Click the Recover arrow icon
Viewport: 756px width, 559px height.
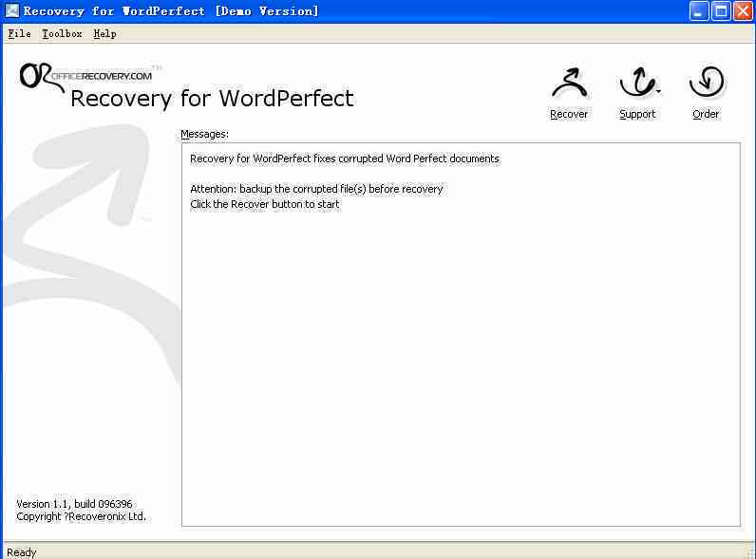click(x=570, y=84)
